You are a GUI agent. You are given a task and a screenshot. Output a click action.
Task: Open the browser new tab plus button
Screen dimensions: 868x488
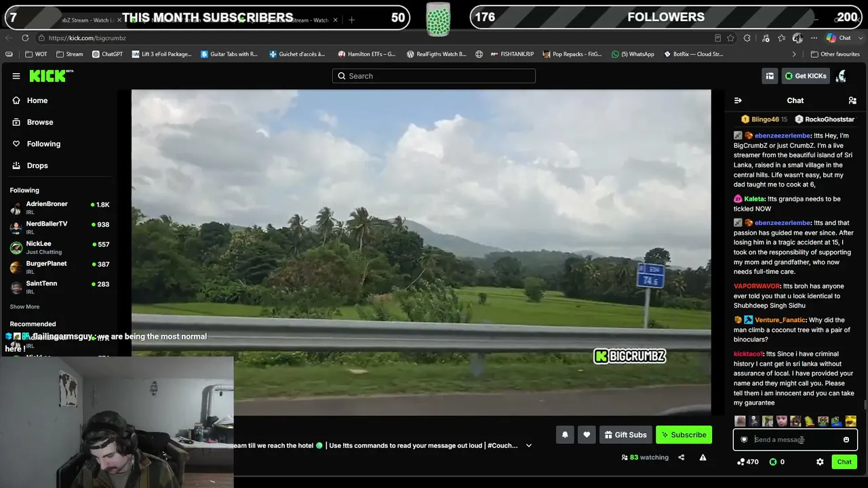coord(351,20)
